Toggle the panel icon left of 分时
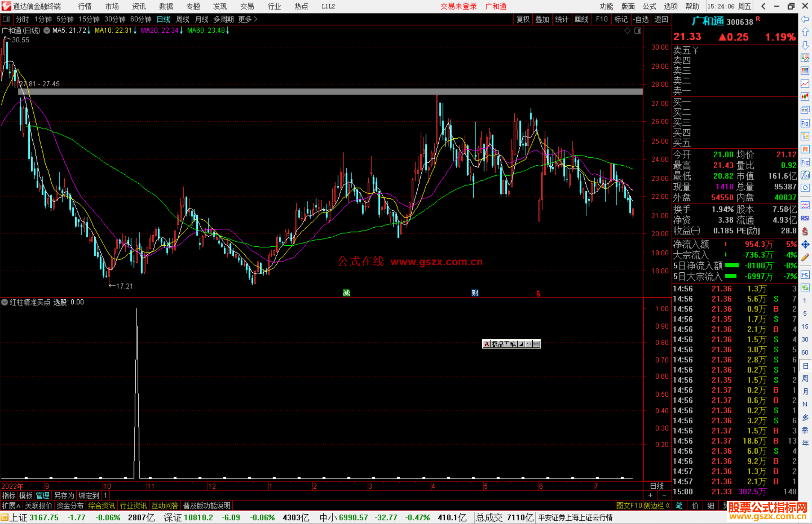812x524 pixels. [x=6, y=19]
